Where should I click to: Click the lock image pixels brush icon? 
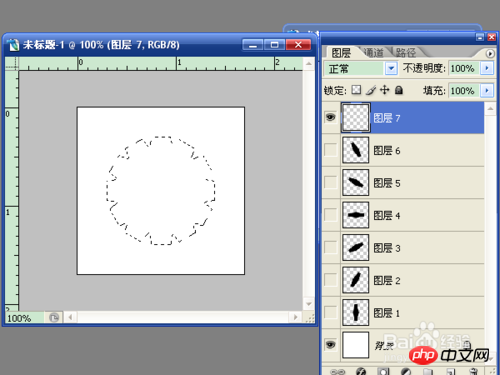[x=371, y=90]
